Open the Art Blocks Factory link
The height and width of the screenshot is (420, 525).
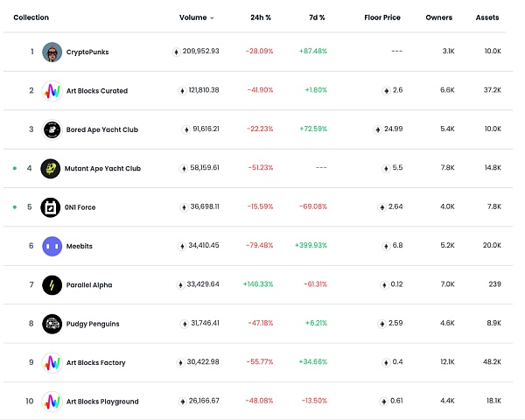coord(95,363)
